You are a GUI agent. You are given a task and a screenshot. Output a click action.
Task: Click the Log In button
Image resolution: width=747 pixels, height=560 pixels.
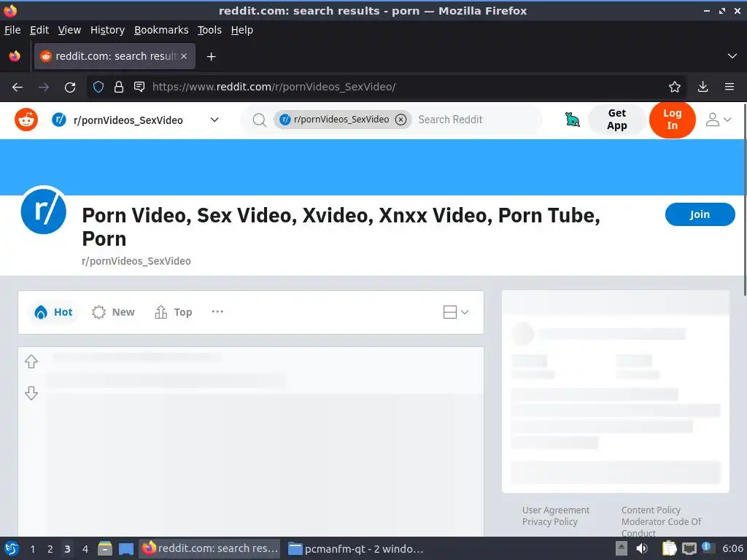coord(672,120)
